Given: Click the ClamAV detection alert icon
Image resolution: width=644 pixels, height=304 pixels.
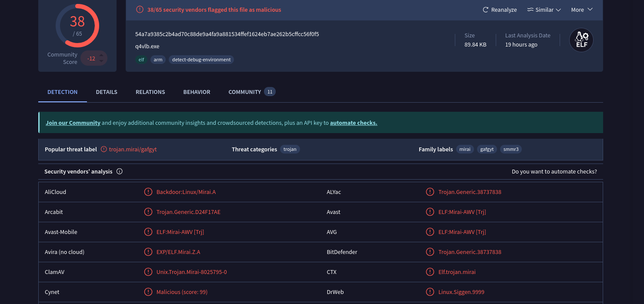Looking at the screenshot, I should pyautogui.click(x=148, y=272).
